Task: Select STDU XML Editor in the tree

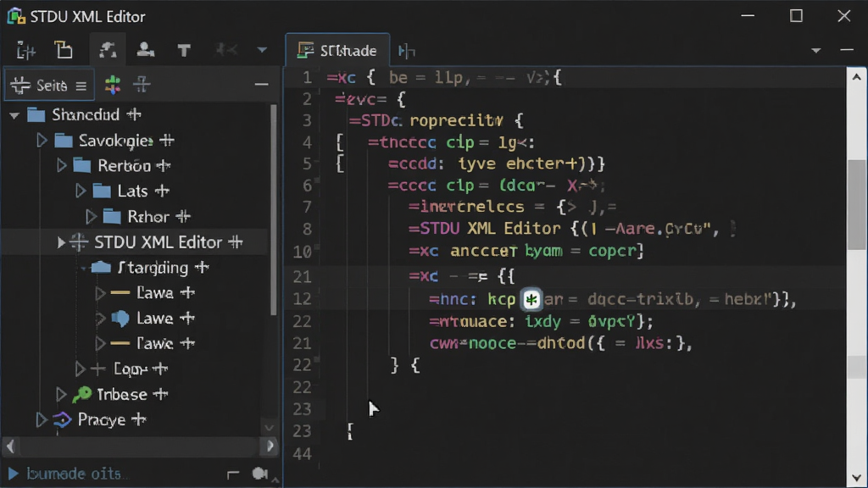Action: tap(159, 242)
